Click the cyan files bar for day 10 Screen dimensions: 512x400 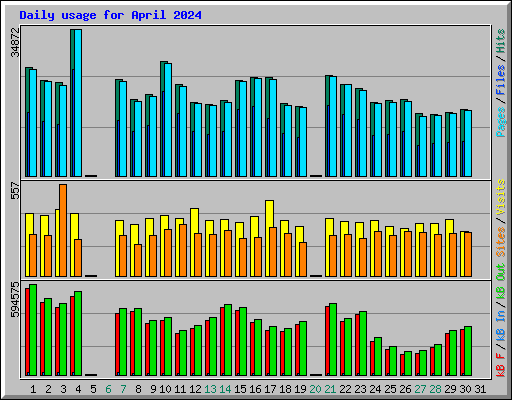coord(168,120)
